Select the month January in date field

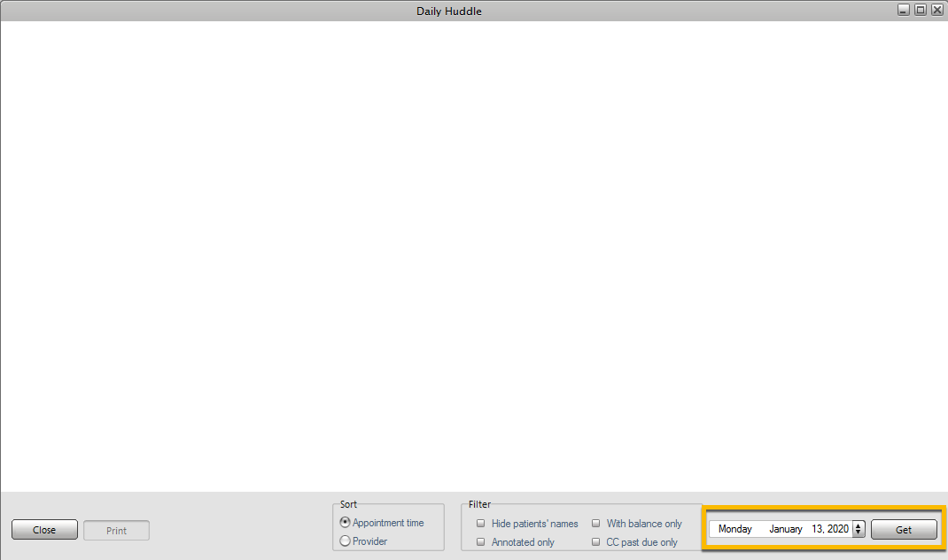785,530
